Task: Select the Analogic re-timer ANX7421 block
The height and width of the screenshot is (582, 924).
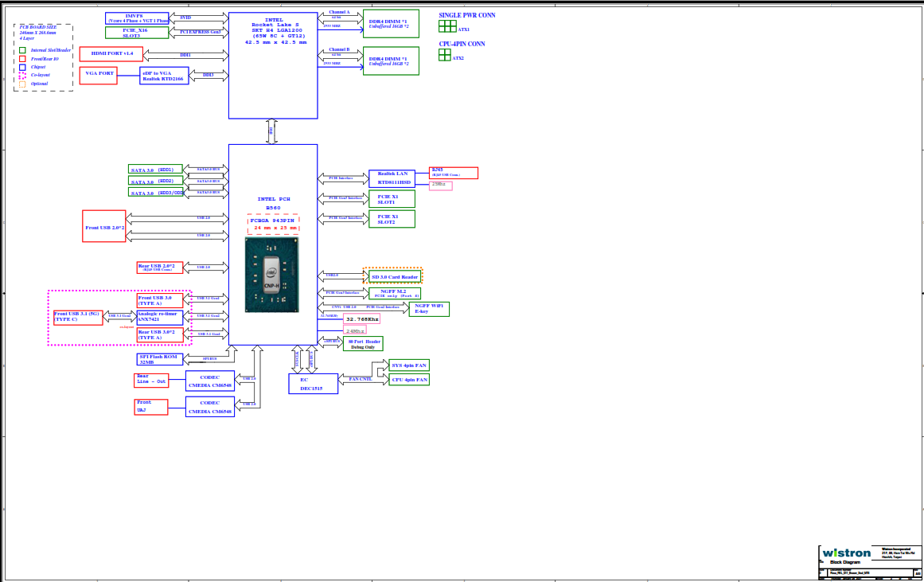Action: coord(160,317)
